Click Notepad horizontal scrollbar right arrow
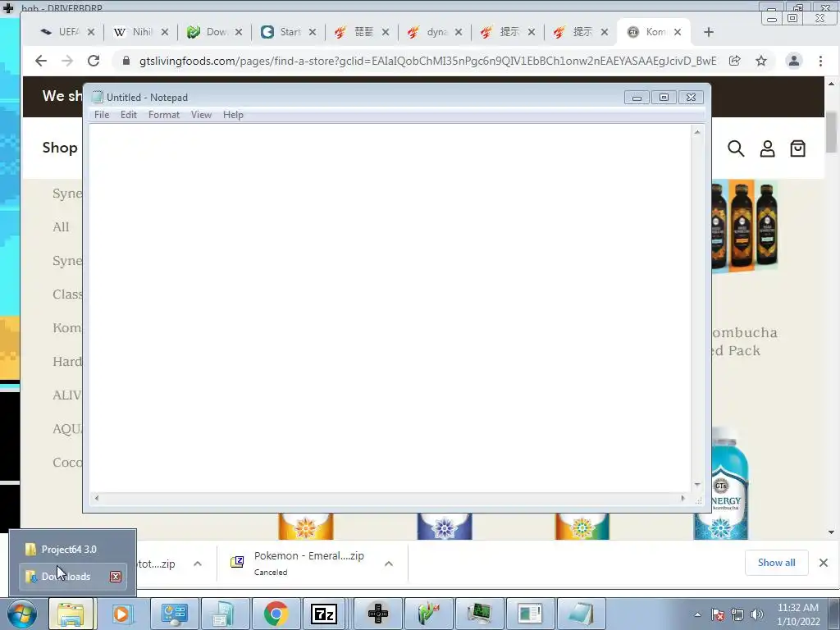Image resolution: width=840 pixels, height=630 pixels. tap(682, 498)
